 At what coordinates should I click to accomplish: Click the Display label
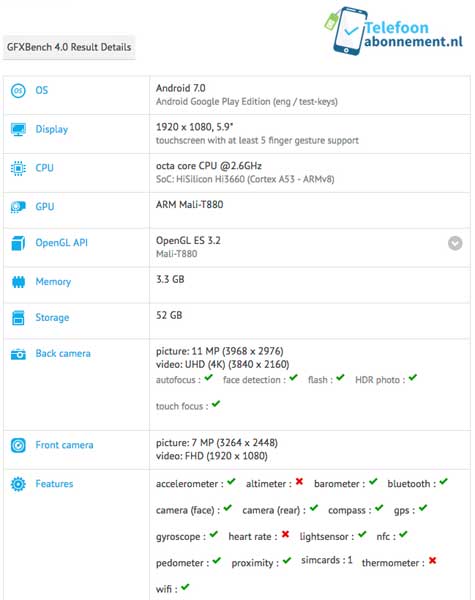[x=52, y=129]
